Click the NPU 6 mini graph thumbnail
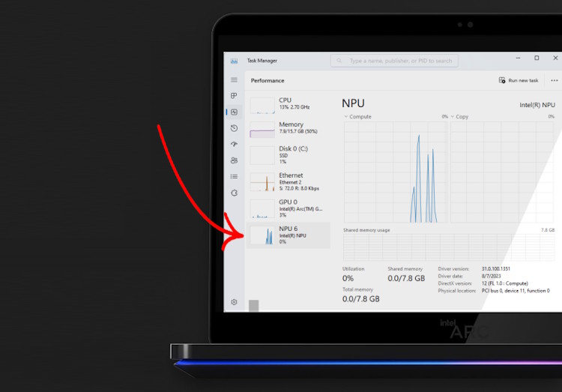 point(262,235)
